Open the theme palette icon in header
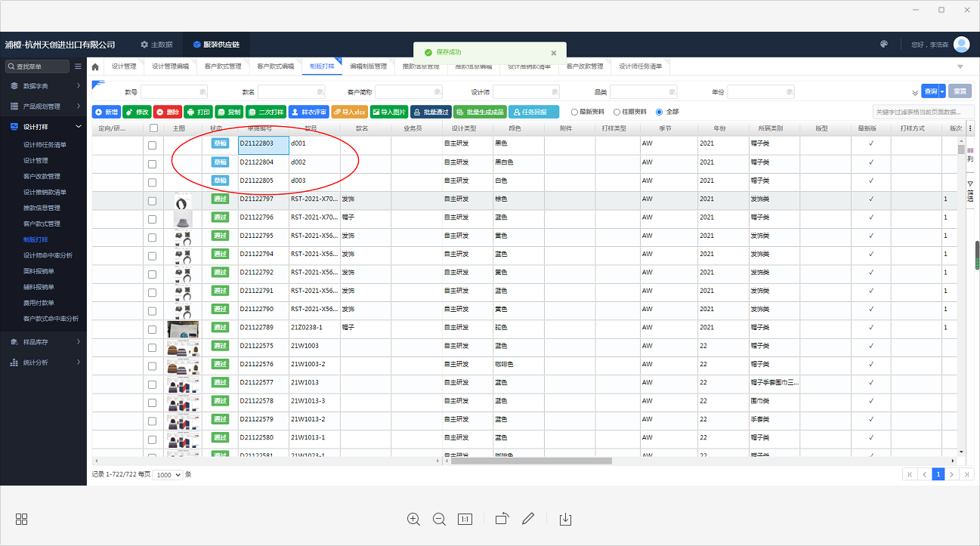The image size is (980, 546). click(x=884, y=45)
